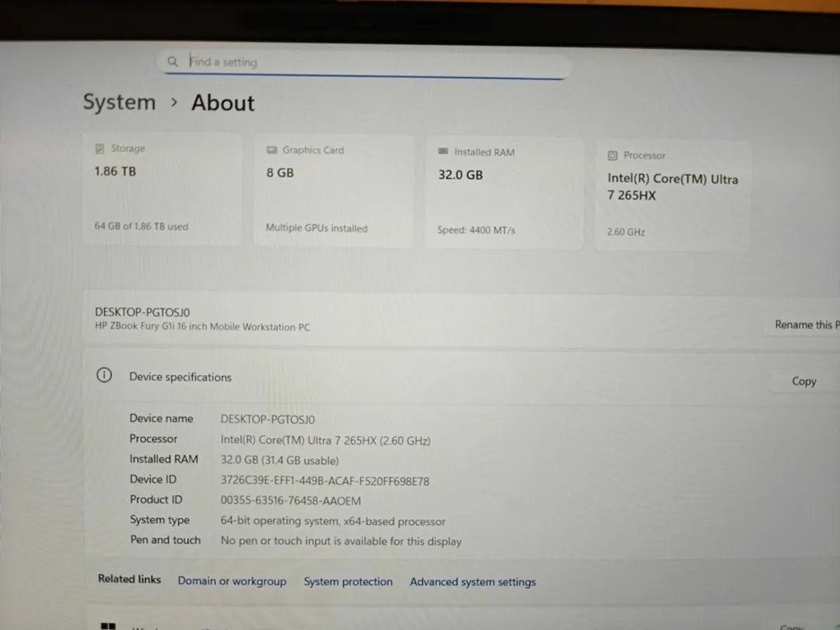Click the Storage icon on the 1.86 TB card

pyautogui.click(x=101, y=148)
